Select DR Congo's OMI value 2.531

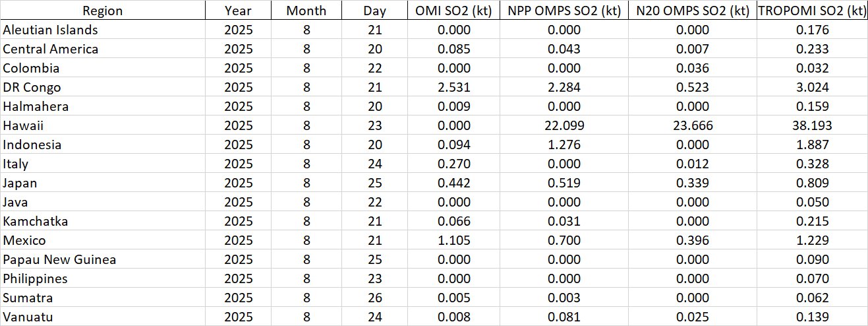coord(454,87)
